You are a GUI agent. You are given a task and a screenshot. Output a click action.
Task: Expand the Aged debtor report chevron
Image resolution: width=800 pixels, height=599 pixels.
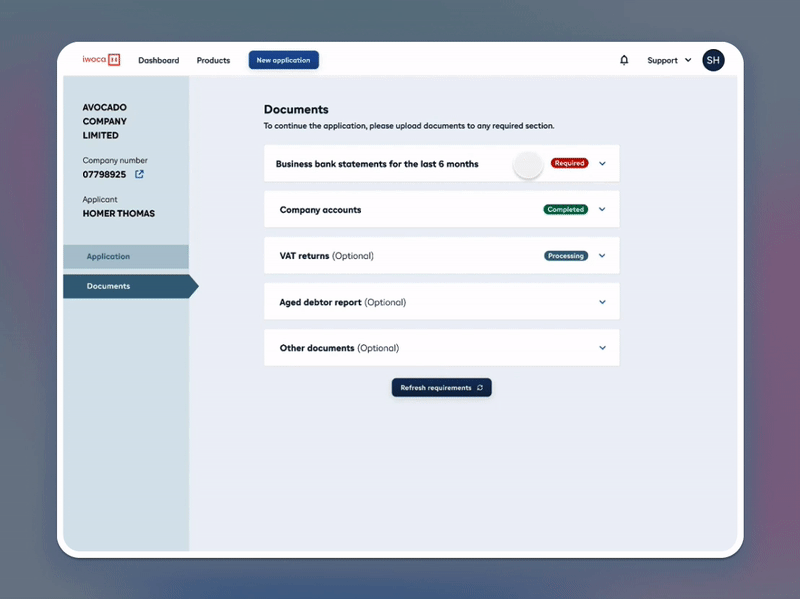602,302
